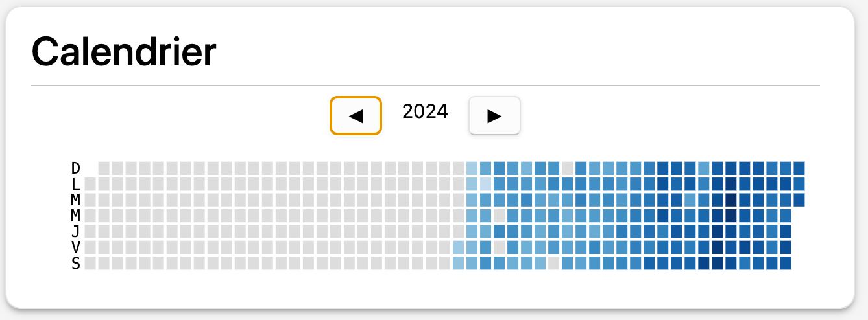This screenshot has height=320, width=868.
Task: Select the gray cell among blue in Sunday row
Action: pos(567,168)
